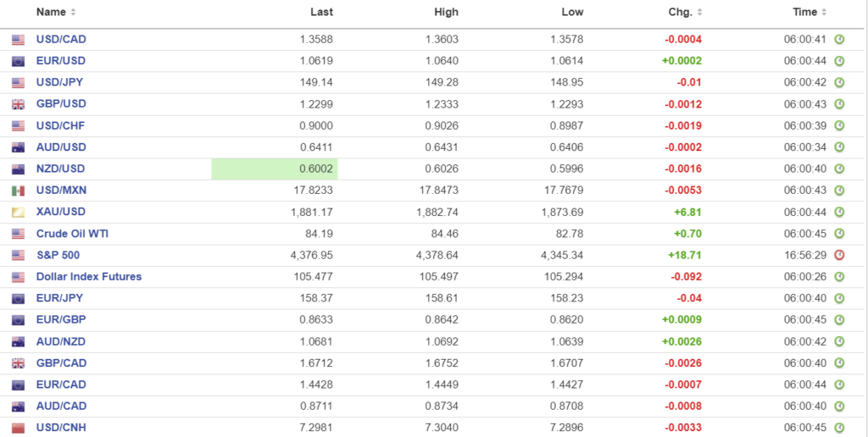Click the UK flag icon beside GBP/USD
Viewport: 868px width, 437px height.
click(x=18, y=104)
